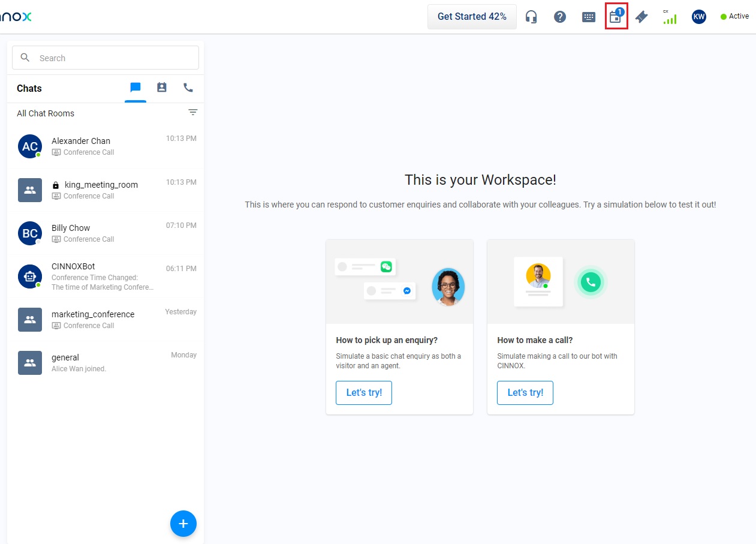Viewport: 756px width, 544px height.
Task: Click the 'How to make a call?' title
Action: 535,340
